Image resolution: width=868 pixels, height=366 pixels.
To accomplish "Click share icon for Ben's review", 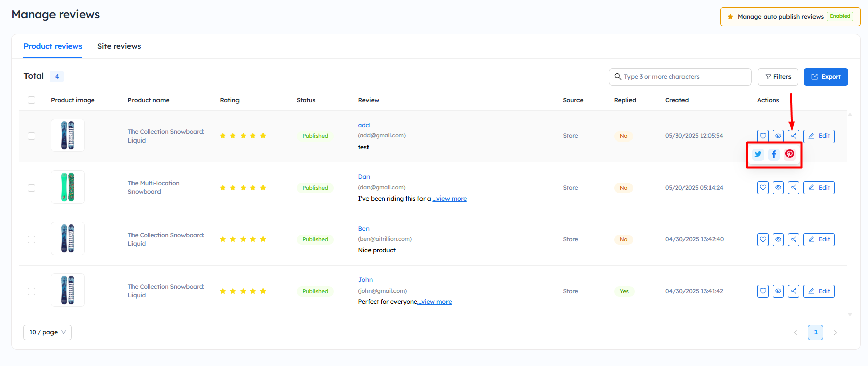I will click(794, 239).
